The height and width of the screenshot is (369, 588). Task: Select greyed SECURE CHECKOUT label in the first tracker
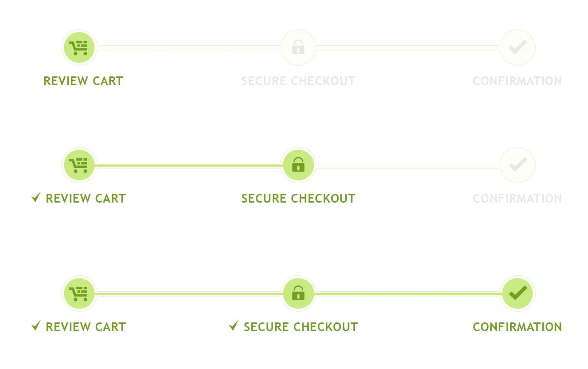[x=298, y=81]
